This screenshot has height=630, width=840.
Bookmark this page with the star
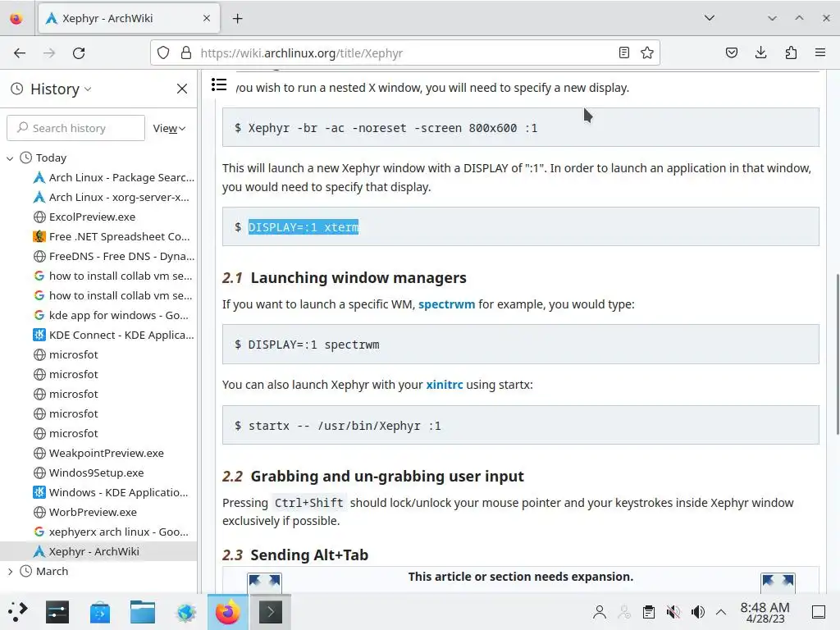pyautogui.click(x=647, y=53)
